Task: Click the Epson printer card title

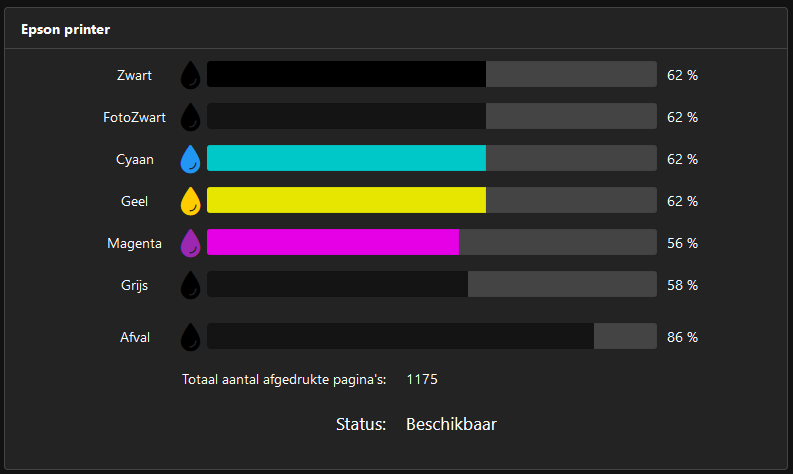Action: click(x=66, y=30)
